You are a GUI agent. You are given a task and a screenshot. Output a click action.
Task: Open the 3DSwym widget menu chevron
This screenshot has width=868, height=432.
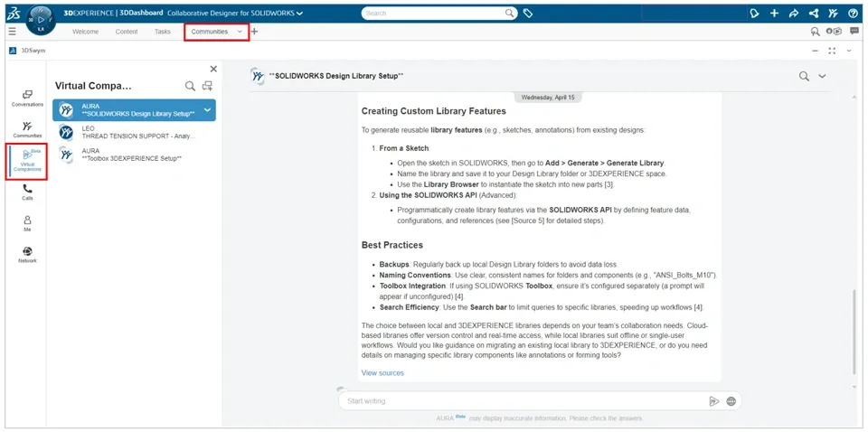coord(849,51)
